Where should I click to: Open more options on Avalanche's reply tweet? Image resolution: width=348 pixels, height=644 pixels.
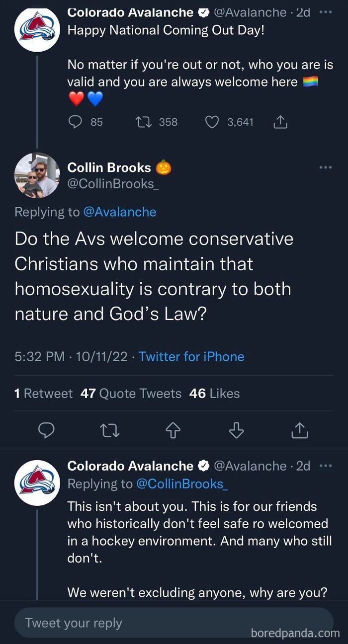tap(325, 466)
